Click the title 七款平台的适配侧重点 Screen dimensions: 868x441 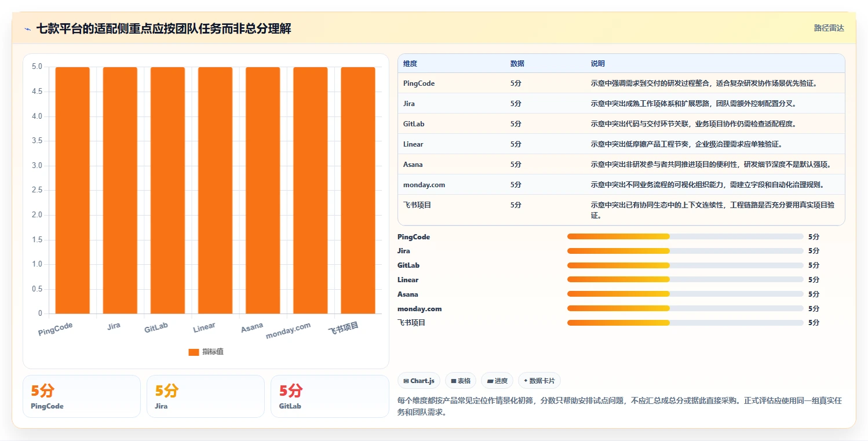pos(164,28)
